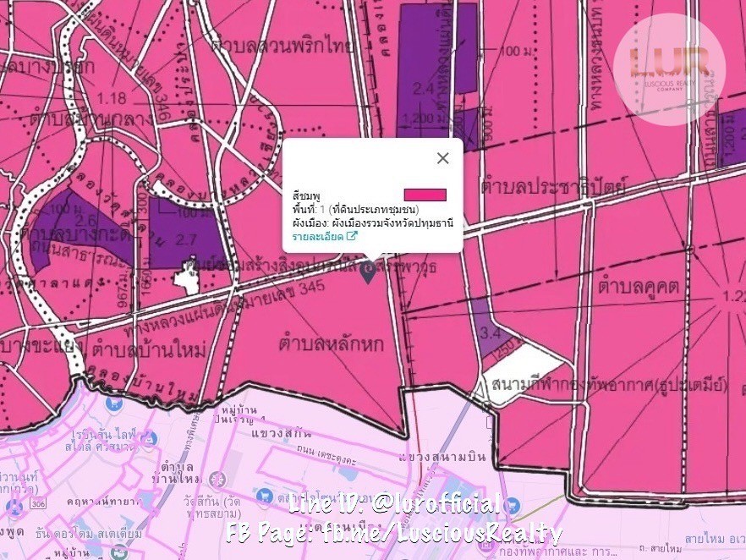Click the temple icon beside วัดสีกัน
Viewport: 746px width, 560px height.
[217, 480]
